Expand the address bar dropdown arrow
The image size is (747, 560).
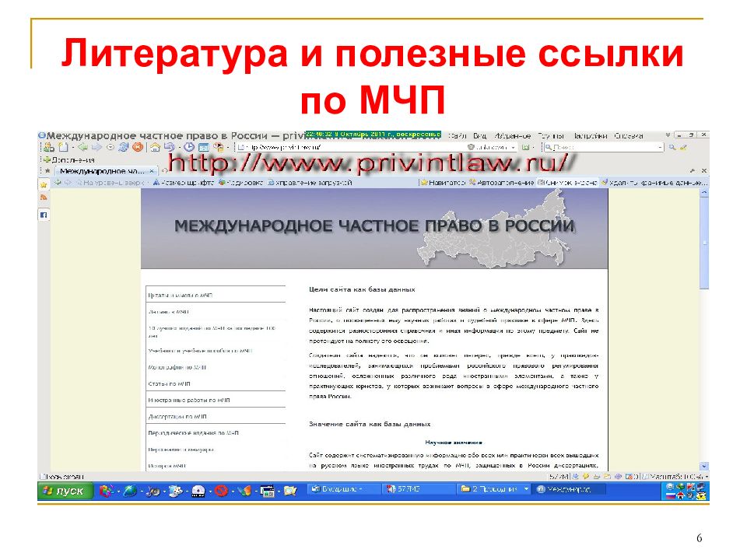(513, 148)
